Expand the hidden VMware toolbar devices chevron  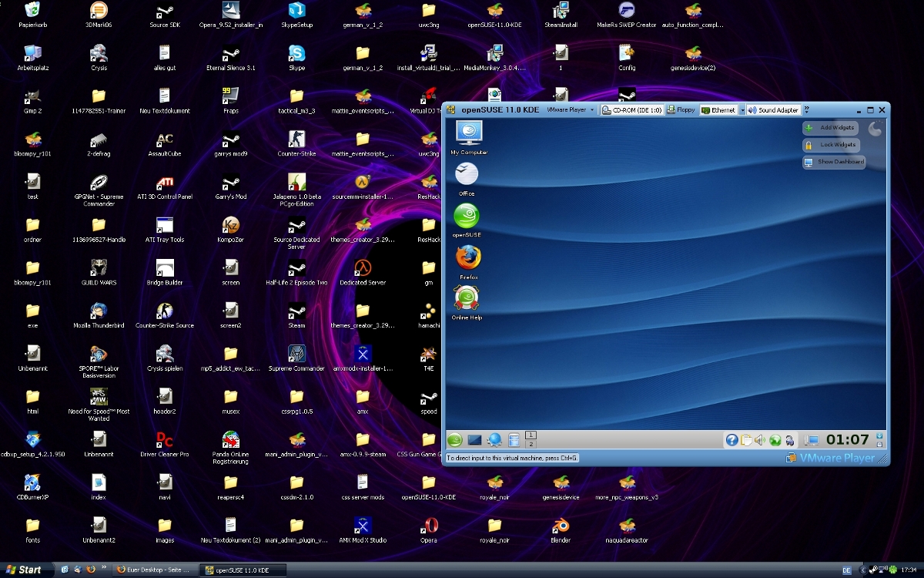(x=806, y=110)
